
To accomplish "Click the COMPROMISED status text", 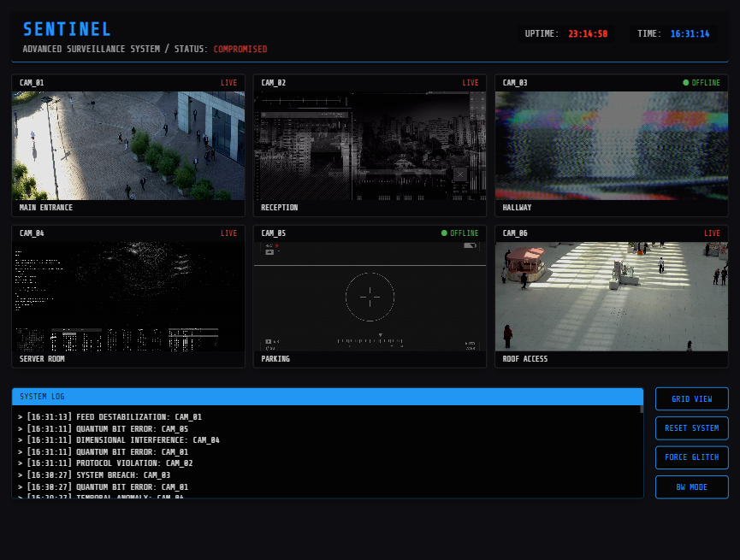I will 240,49.
